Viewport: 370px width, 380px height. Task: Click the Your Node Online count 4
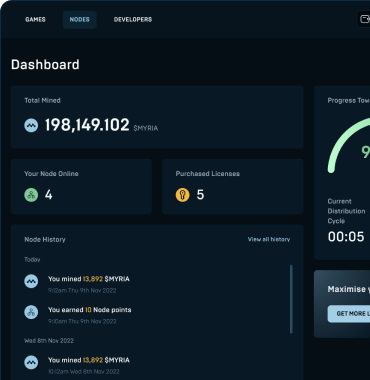point(49,195)
